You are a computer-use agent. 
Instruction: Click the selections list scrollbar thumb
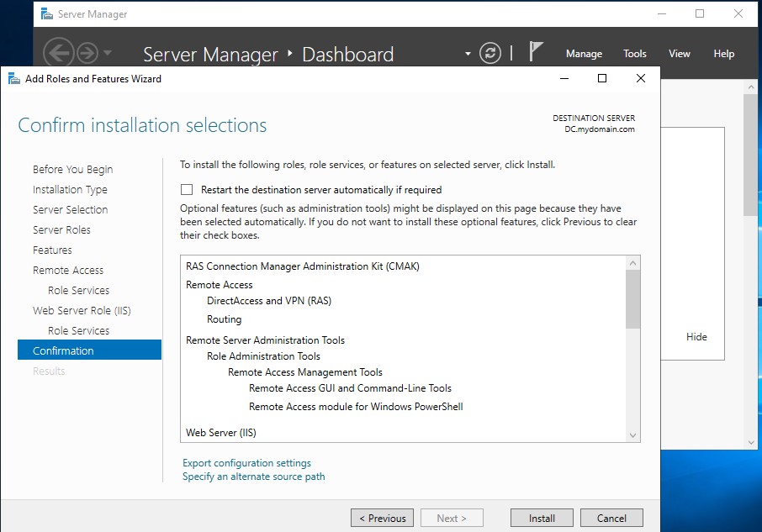pyautogui.click(x=632, y=299)
